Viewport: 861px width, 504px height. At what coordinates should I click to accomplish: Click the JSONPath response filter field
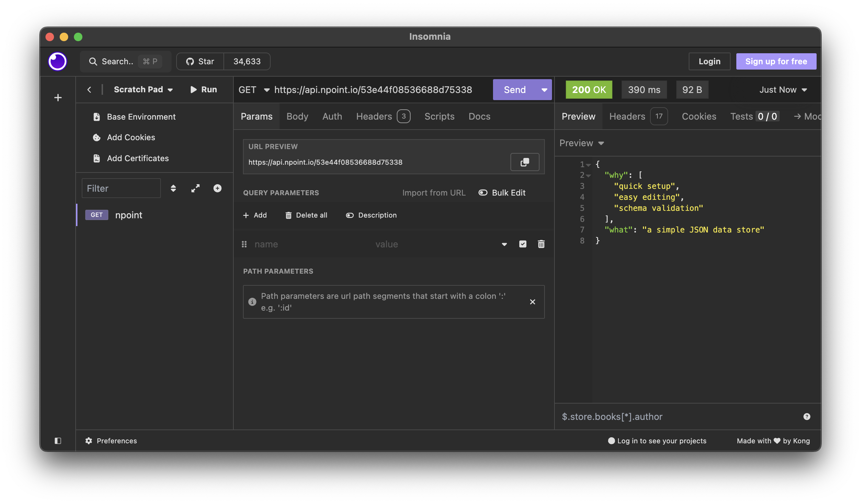pos(678,417)
